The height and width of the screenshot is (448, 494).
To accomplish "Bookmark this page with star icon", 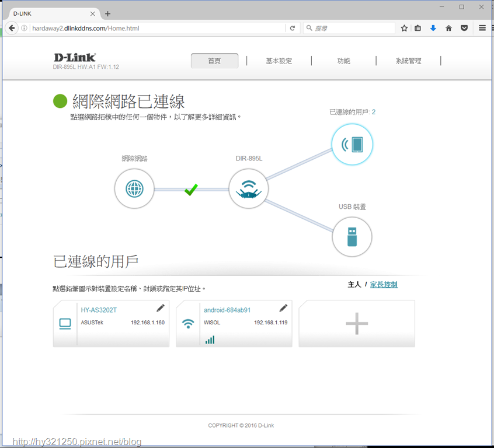I will (x=404, y=28).
